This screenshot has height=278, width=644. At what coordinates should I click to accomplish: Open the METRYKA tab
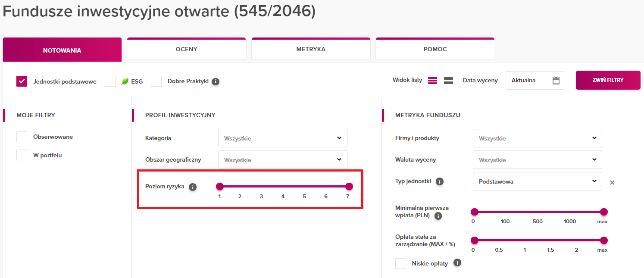click(x=311, y=49)
